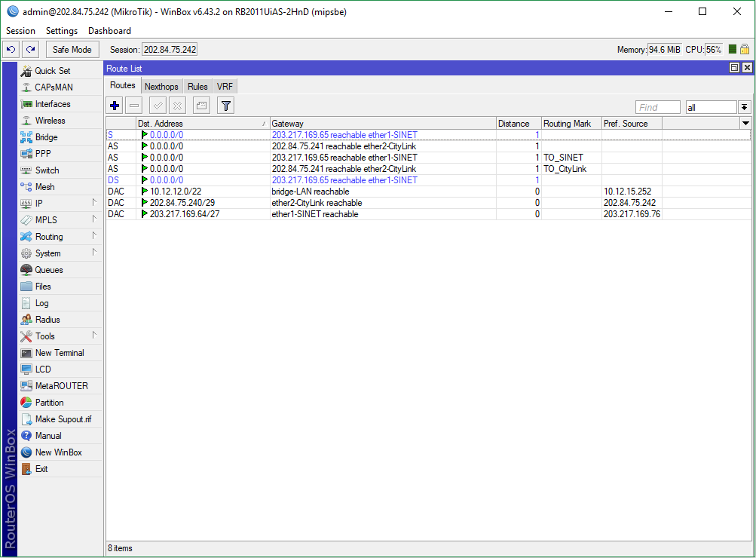Open the 'all' filter dropdown arrow
The height and width of the screenshot is (558, 756).
[745, 107]
